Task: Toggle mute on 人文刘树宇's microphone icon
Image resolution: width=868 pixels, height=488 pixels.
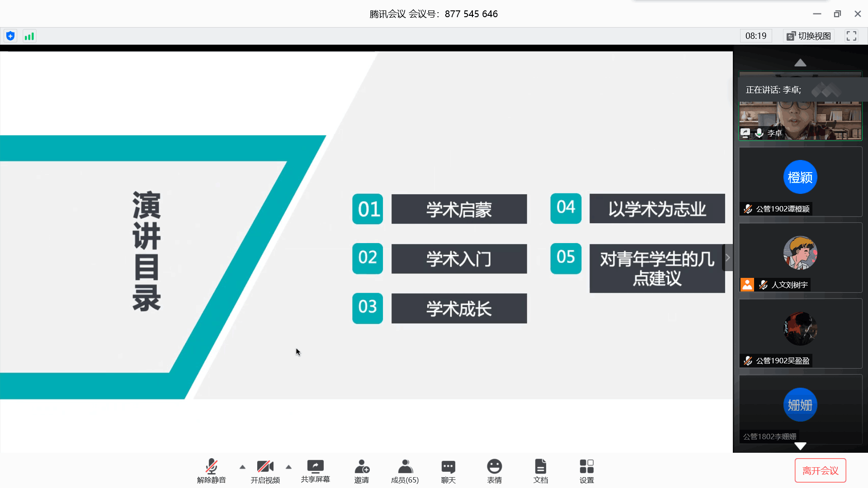Action: tap(763, 285)
